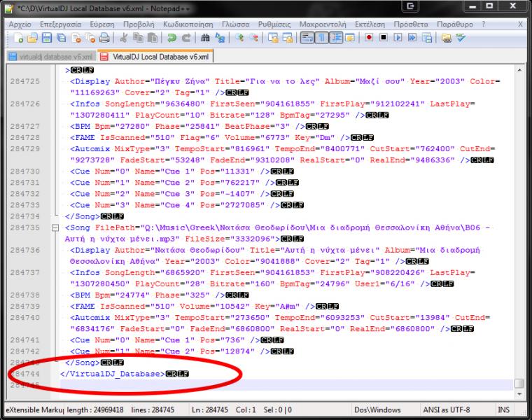Click scrollbar up arrow in editor
532x420 pixels.
click(x=519, y=70)
